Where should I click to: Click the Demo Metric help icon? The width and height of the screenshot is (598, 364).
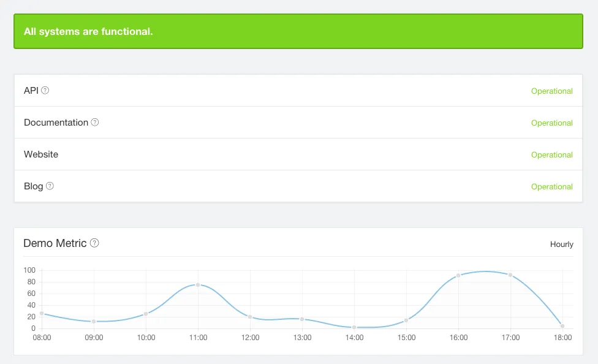pyautogui.click(x=94, y=243)
